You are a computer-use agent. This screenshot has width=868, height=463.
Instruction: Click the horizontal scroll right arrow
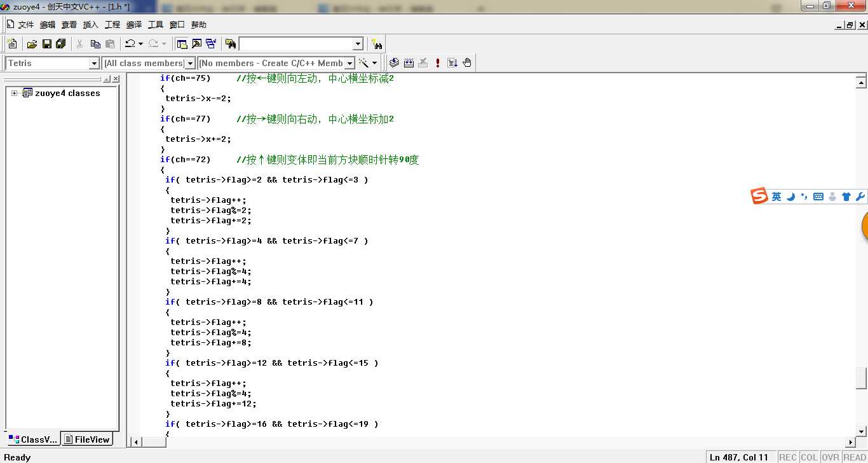[x=851, y=441]
